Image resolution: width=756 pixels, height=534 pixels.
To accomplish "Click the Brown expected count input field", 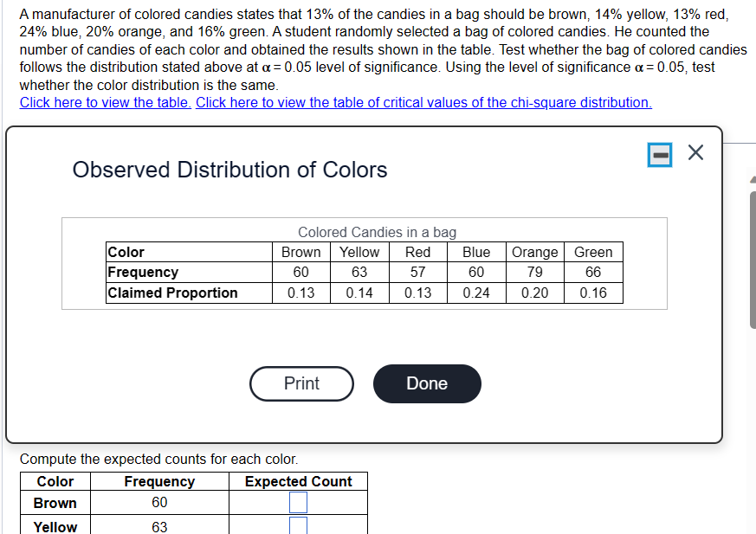I will click(x=298, y=503).
